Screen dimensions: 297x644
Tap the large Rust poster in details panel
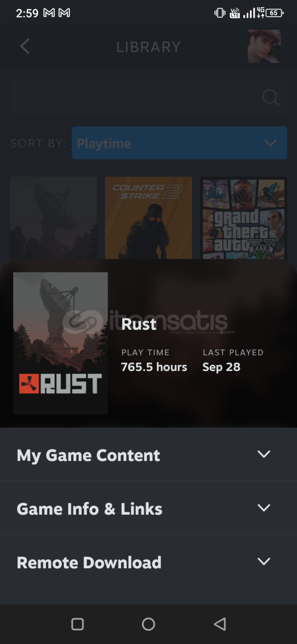click(60, 343)
